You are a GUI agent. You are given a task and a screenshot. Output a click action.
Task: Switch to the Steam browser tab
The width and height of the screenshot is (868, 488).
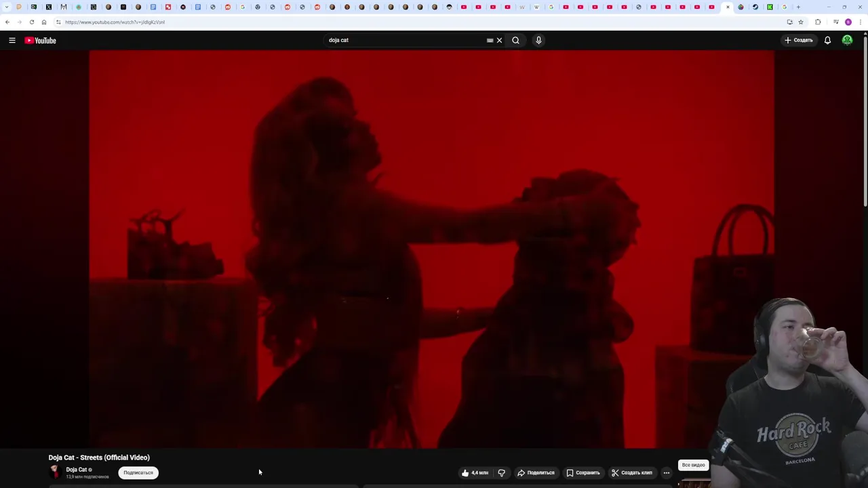click(x=755, y=7)
